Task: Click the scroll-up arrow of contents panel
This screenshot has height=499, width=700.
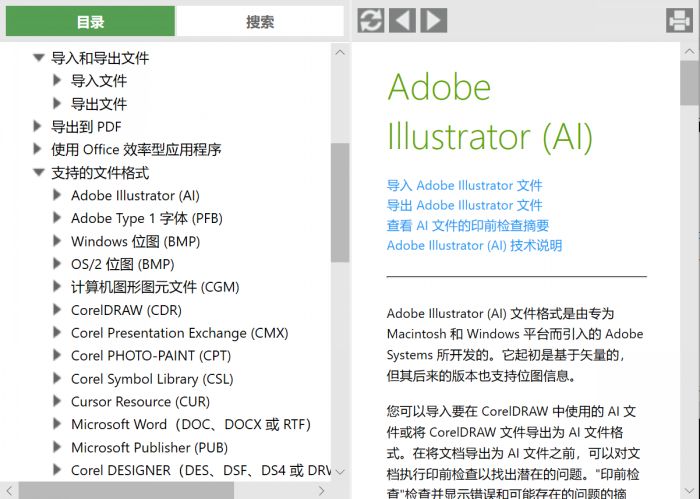Action: point(340,52)
